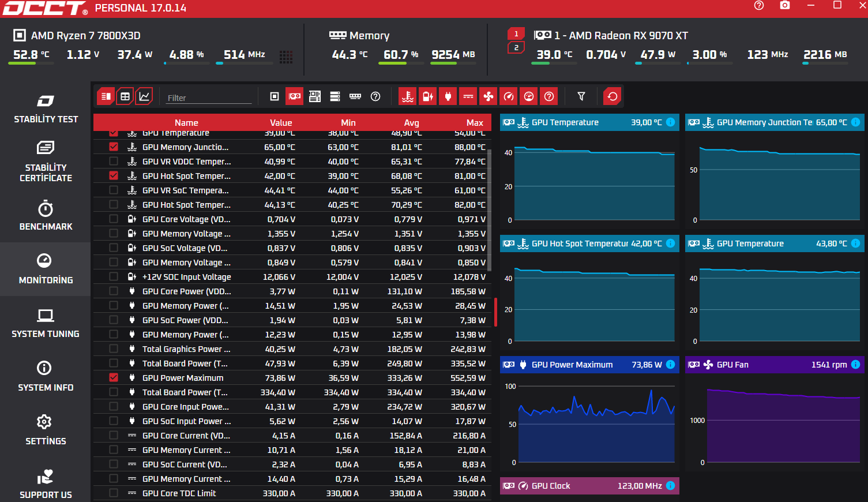Toggle the clock speed sensor filter
The image size is (868, 502).
click(x=509, y=96)
